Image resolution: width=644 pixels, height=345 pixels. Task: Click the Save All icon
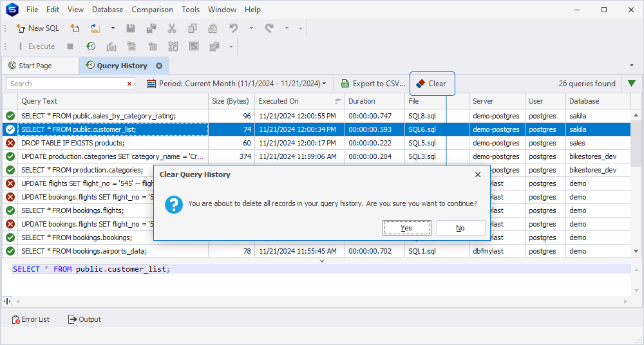151,28
